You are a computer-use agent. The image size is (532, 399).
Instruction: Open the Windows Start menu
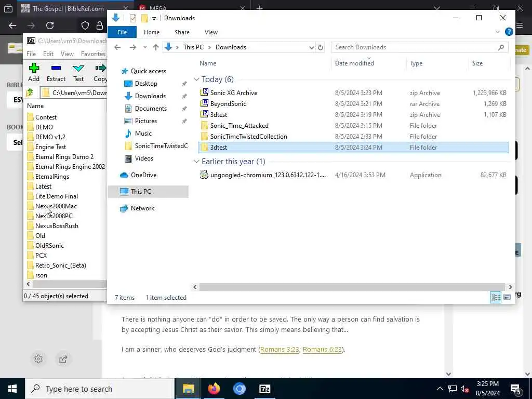point(12,389)
